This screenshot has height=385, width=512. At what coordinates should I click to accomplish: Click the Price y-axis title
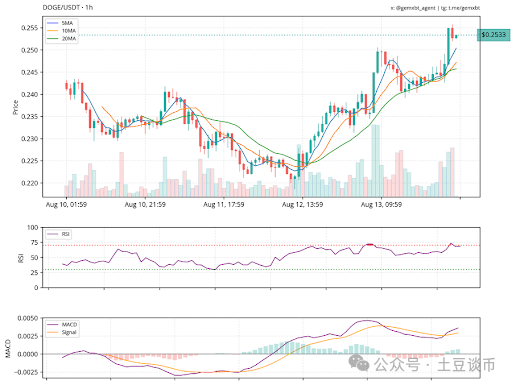(15, 107)
